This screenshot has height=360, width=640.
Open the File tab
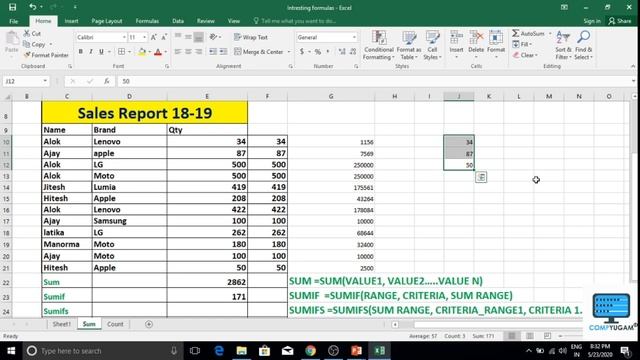pos(13,21)
